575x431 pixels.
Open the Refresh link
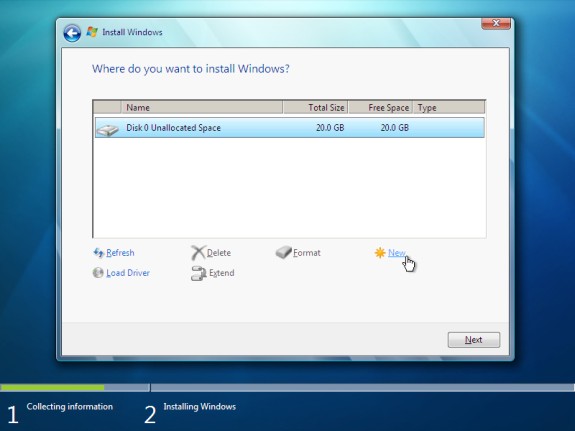[x=120, y=253]
